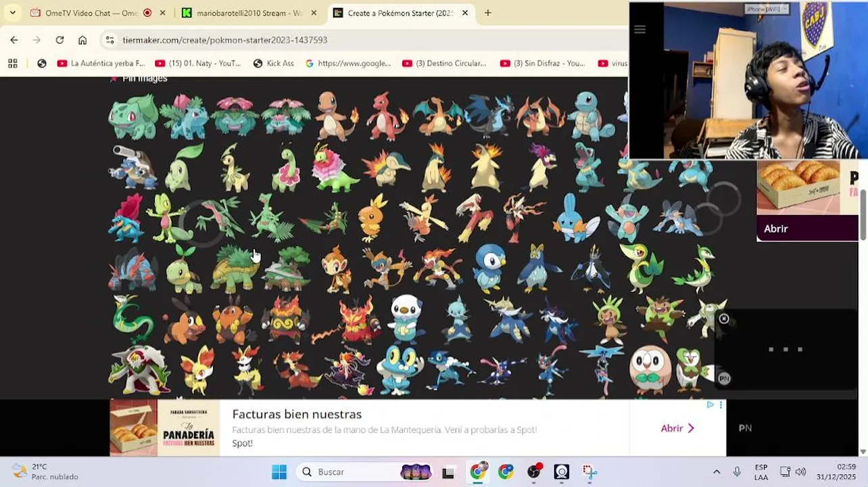Open the Chrome apps grid bookmark
The width and height of the screenshot is (868, 487).
(x=12, y=63)
